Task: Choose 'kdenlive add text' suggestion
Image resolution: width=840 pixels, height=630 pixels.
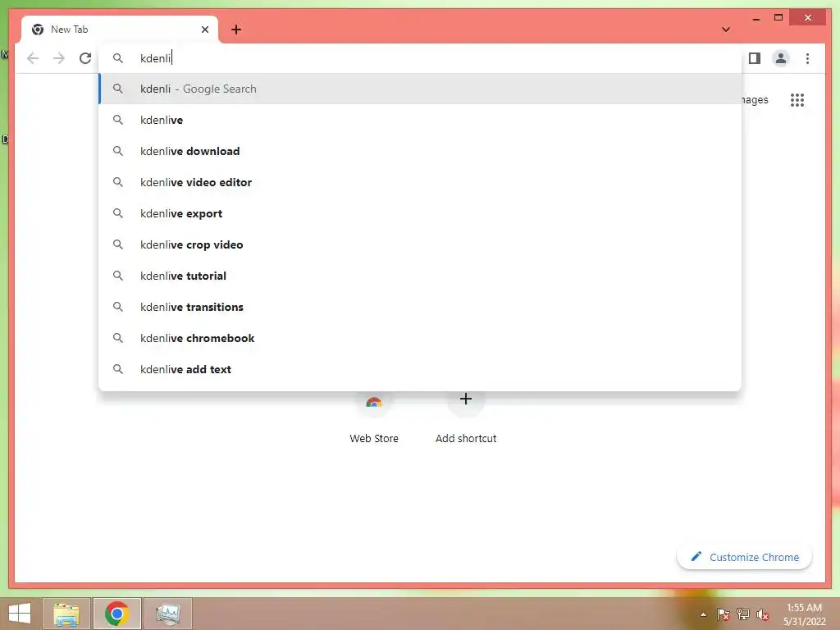Action: pyautogui.click(x=421, y=369)
